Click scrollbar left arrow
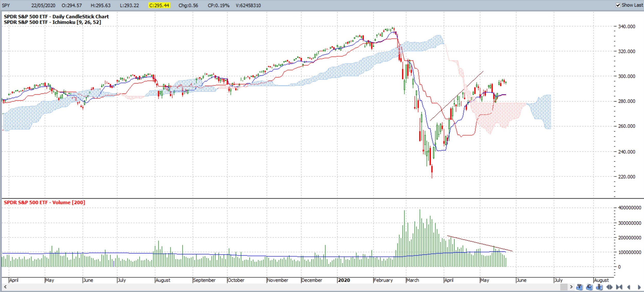Screen dimensions: 644x292 click(x=5, y=287)
